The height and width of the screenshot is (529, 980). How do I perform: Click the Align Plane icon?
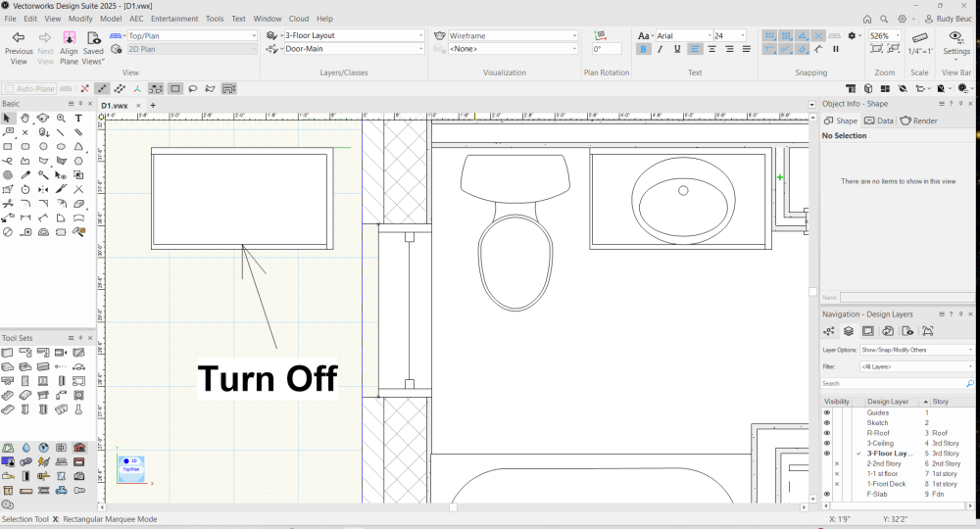click(x=69, y=37)
